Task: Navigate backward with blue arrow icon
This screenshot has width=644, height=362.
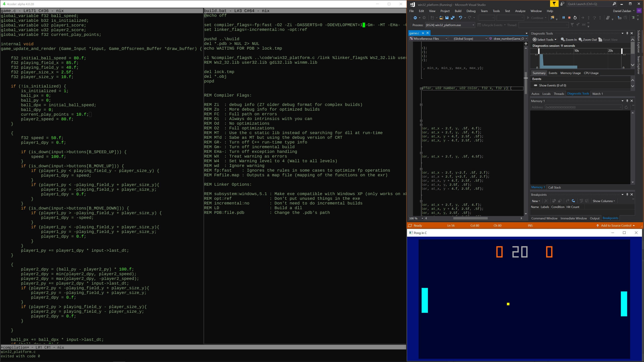Action: [415, 18]
